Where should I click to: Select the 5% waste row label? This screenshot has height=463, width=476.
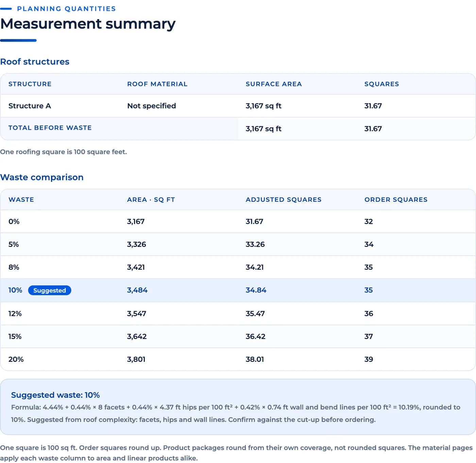[x=14, y=244]
